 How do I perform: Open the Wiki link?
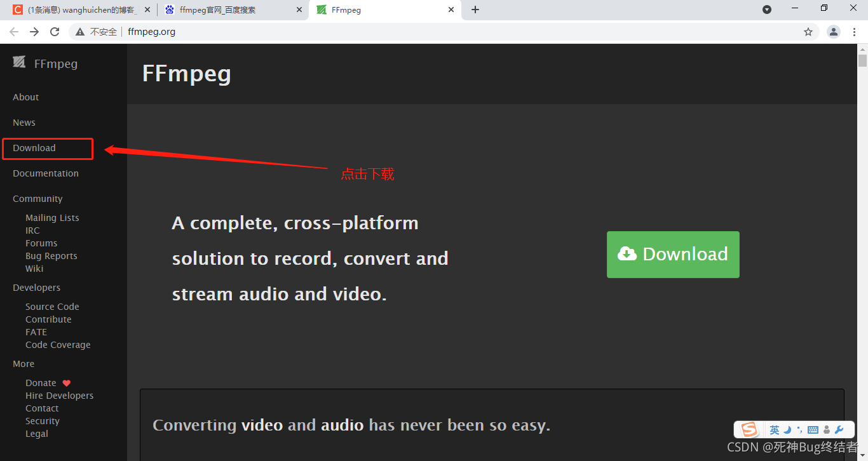34,269
